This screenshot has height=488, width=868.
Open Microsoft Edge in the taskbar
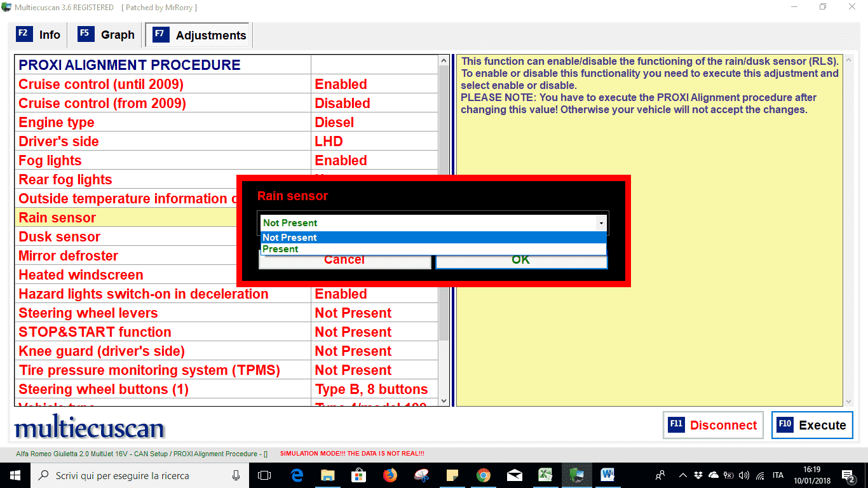coord(297,475)
